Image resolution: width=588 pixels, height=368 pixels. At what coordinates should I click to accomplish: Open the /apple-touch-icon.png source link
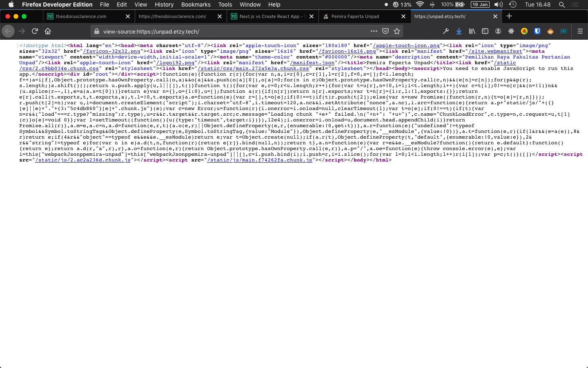tap(406, 45)
